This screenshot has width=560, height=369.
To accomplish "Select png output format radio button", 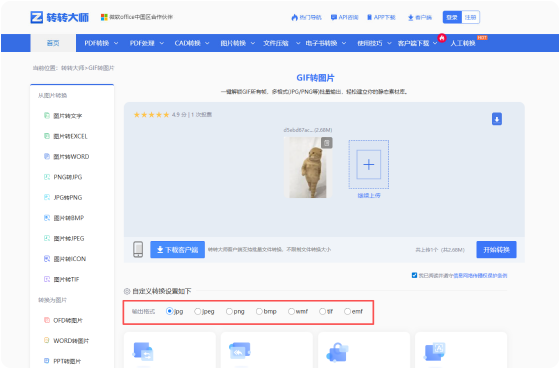I will coord(229,311).
